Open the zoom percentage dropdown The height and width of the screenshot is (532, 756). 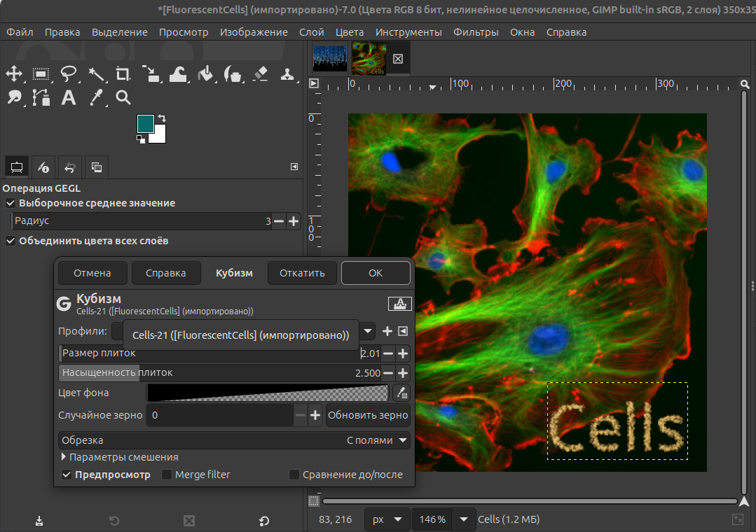tap(463, 519)
